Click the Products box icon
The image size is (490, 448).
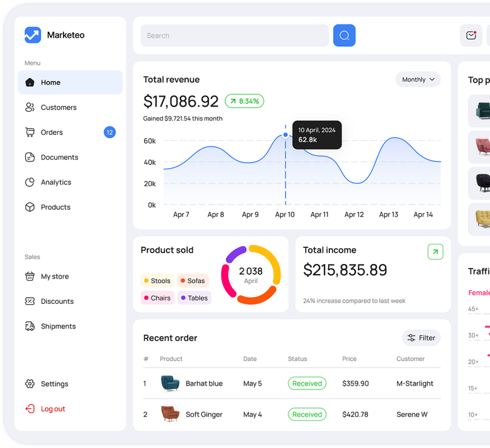click(x=30, y=207)
